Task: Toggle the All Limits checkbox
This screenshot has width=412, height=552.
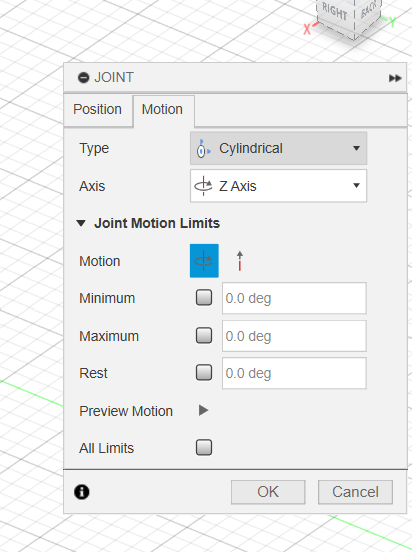Action: 204,447
